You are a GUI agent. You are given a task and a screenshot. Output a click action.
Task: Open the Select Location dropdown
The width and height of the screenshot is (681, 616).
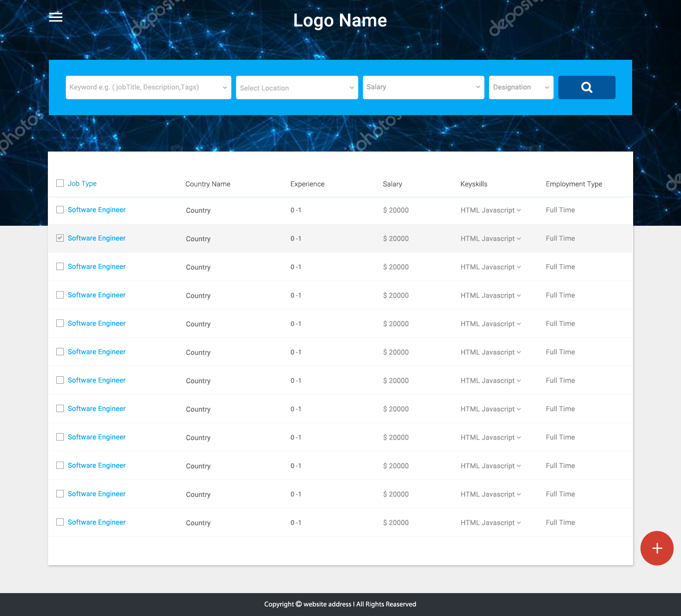point(297,87)
